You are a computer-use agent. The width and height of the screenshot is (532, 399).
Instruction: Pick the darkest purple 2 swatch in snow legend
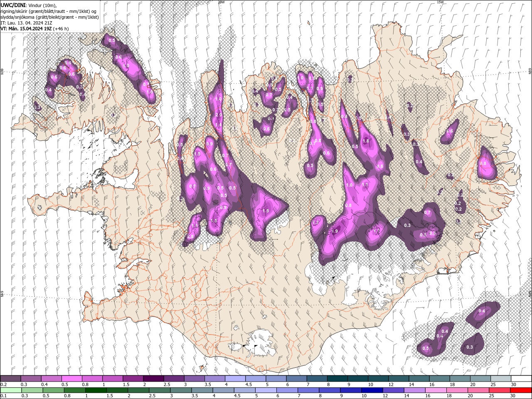[x=153, y=379]
